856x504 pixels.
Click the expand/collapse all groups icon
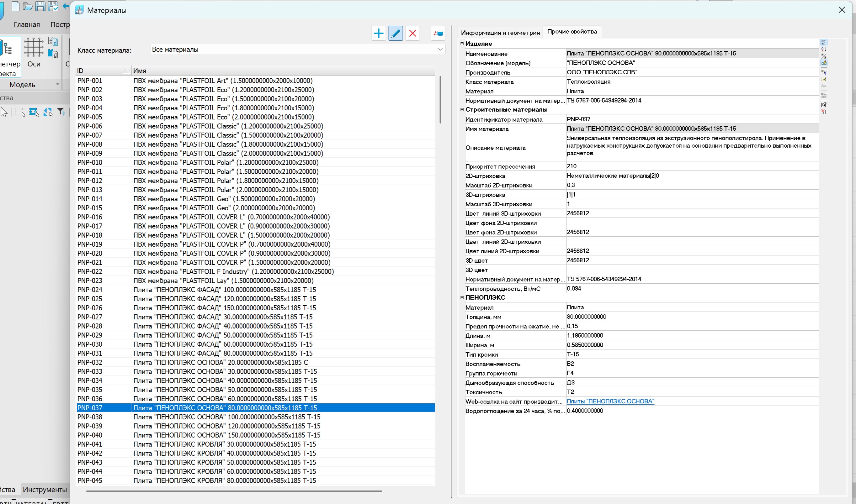point(824,56)
